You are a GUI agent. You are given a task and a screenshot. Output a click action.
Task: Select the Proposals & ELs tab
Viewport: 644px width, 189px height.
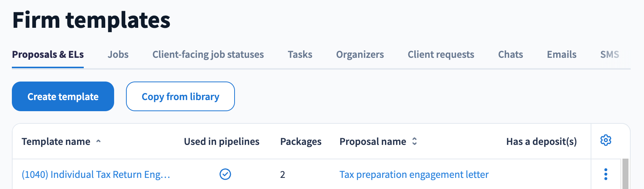48,54
